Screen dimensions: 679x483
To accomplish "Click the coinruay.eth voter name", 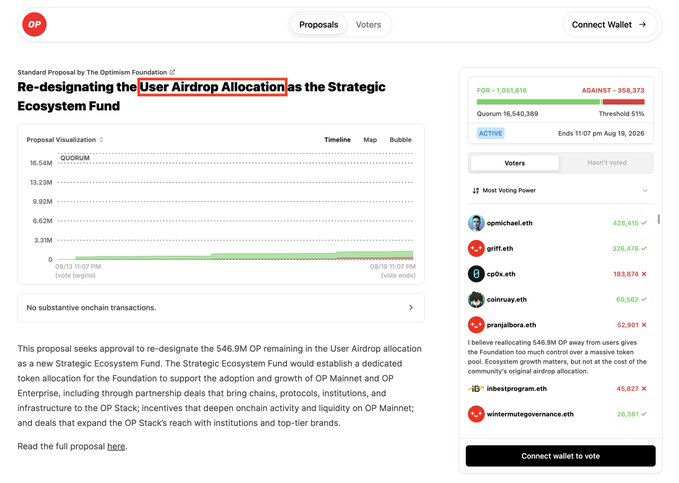I will 507,299.
